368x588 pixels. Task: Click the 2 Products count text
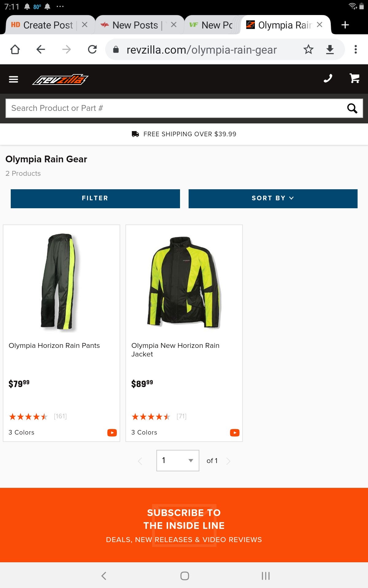point(23,173)
